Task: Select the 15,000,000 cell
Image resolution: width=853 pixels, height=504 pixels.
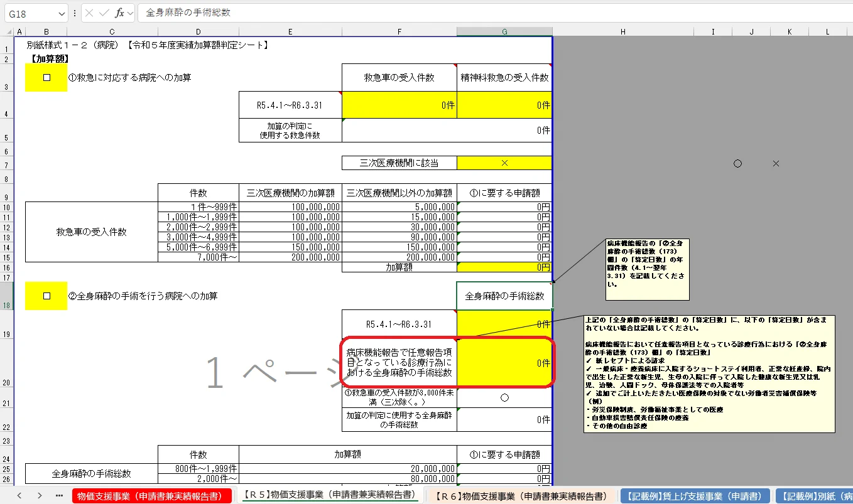Action: click(399, 217)
